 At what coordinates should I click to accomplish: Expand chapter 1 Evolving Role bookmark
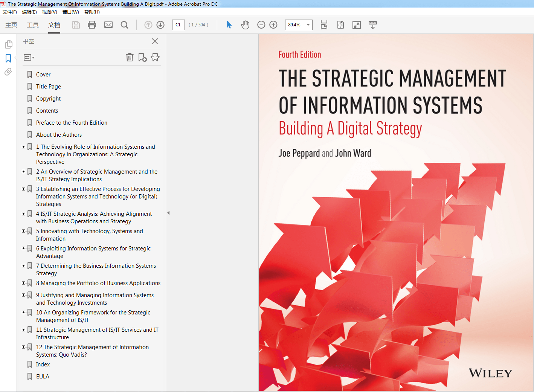[x=24, y=147]
